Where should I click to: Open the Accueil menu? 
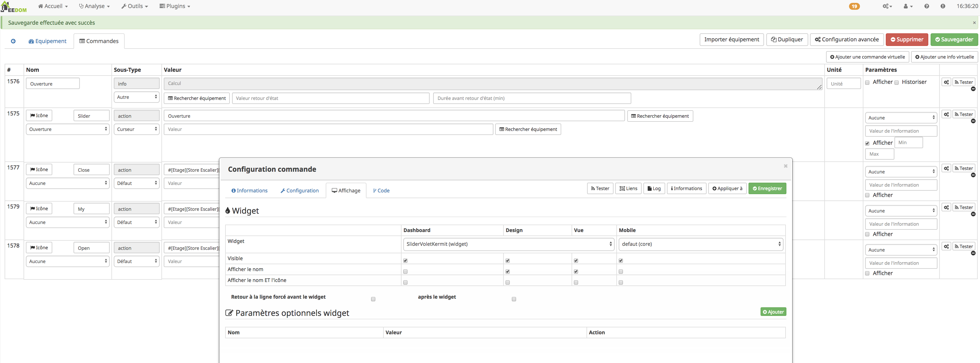(x=53, y=6)
